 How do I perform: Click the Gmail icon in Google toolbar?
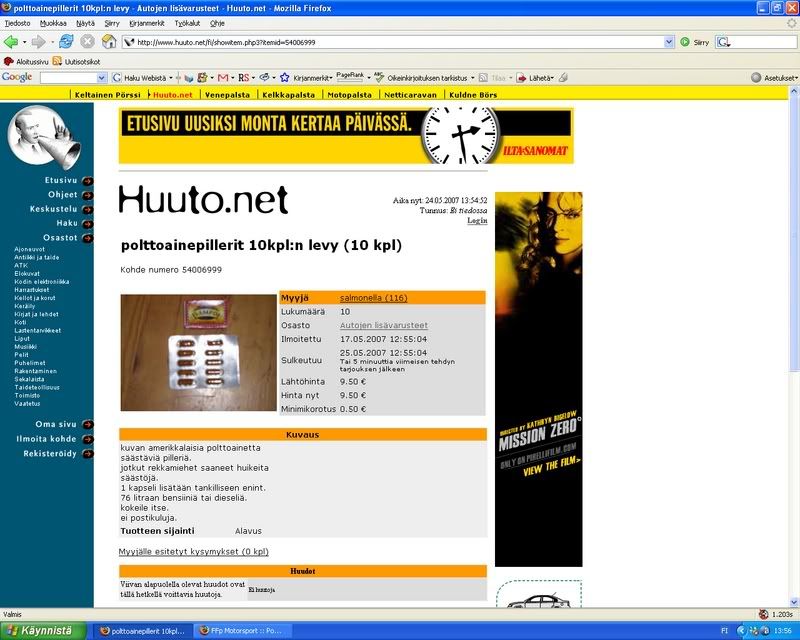tap(223, 78)
